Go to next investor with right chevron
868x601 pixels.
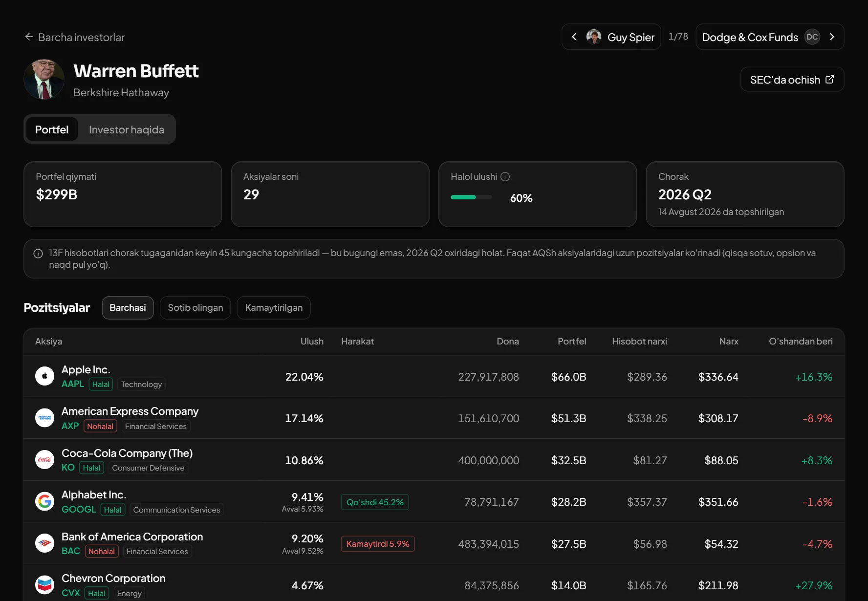click(832, 37)
